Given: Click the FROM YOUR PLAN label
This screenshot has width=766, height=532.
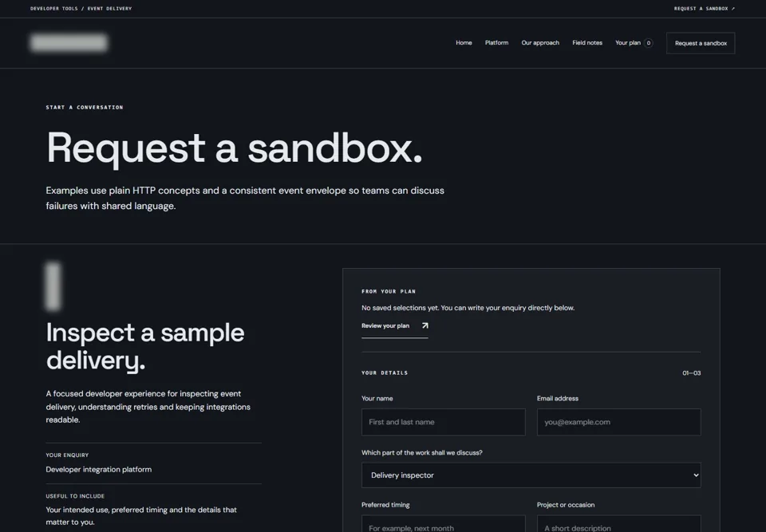Looking at the screenshot, I should [x=389, y=292].
